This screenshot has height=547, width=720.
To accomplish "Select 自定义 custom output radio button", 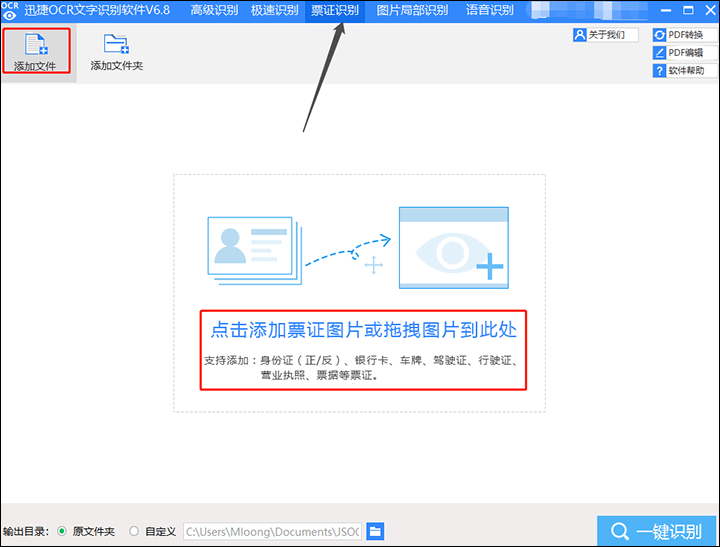I will (x=135, y=531).
